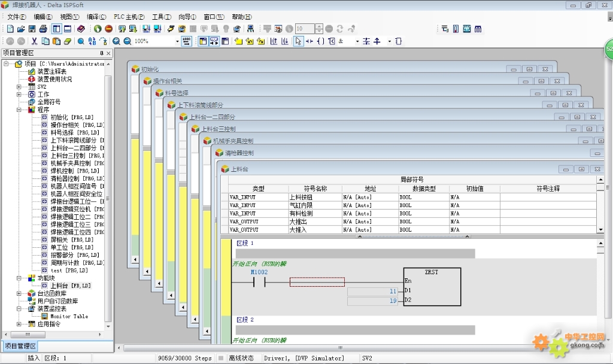Open the PLC主机(P) menu
613x364 pixels.
[129, 17]
